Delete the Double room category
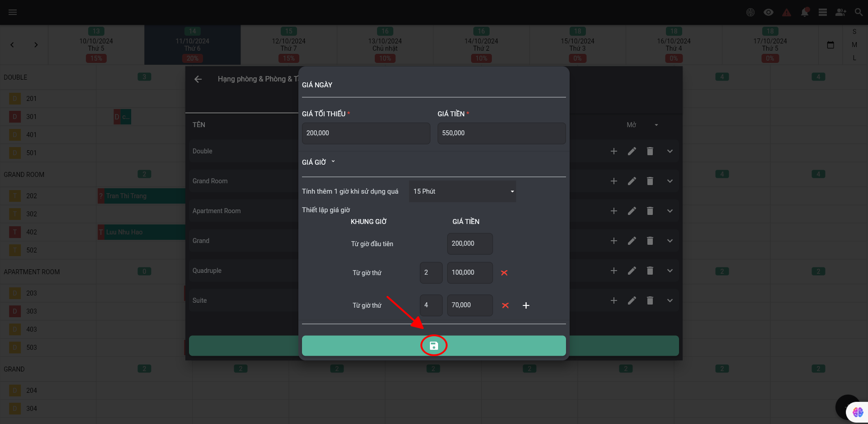This screenshot has height=424, width=868. [x=650, y=151]
